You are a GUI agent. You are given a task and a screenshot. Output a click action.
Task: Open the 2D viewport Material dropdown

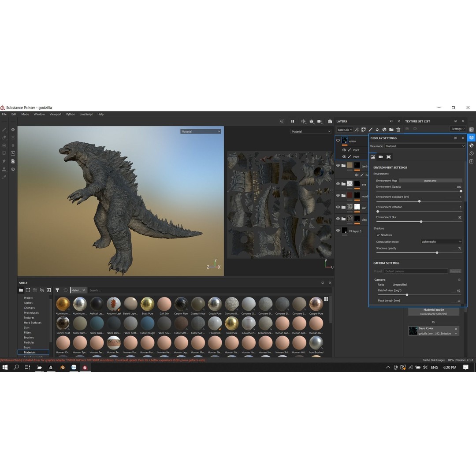pyautogui.click(x=311, y=131)
